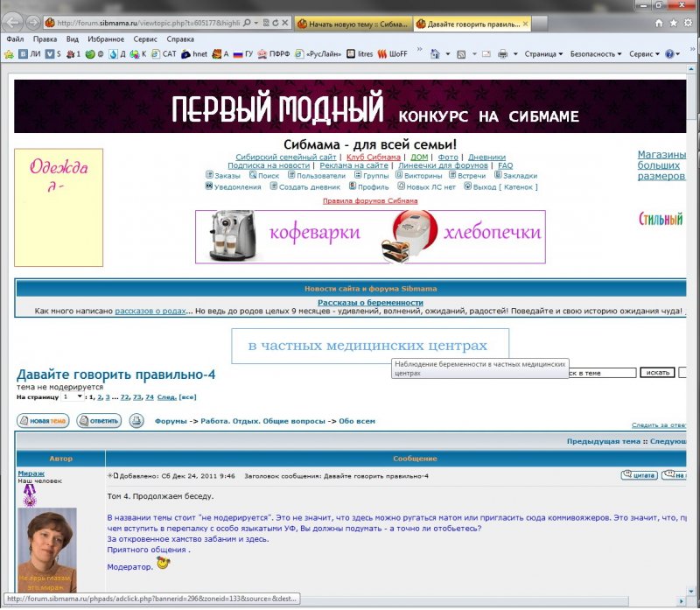Click the цитата quote button
Viewport: 700px width, 610px height.
point(640,475)
